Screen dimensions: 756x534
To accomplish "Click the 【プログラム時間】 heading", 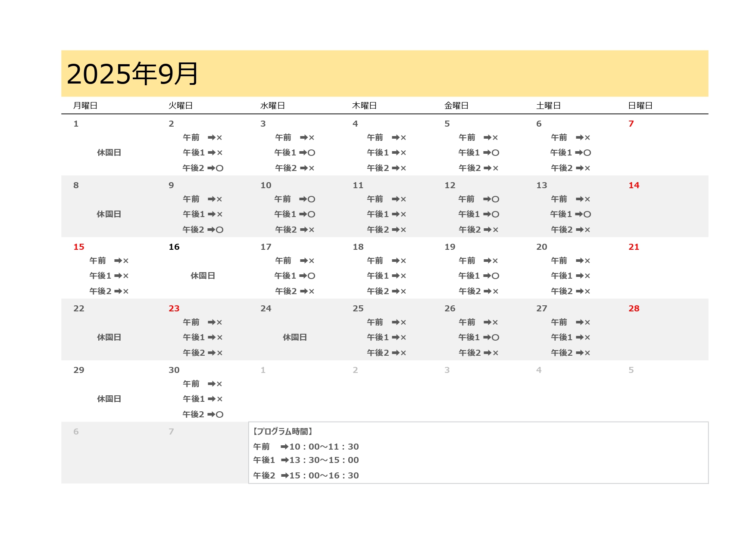I will tap(283, 432).
